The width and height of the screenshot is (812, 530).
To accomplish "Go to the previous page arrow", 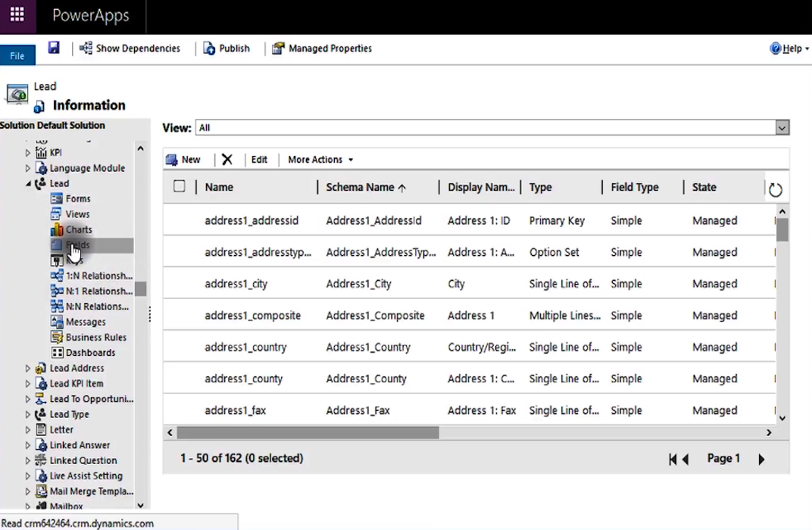I will click(686, 459).
